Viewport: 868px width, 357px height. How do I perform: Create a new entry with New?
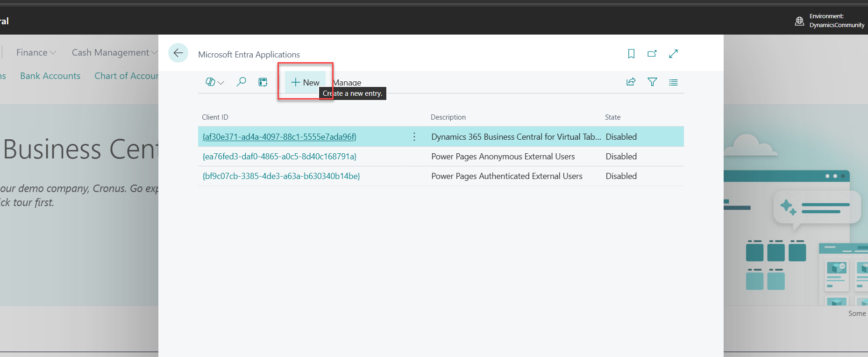point(305,82)
